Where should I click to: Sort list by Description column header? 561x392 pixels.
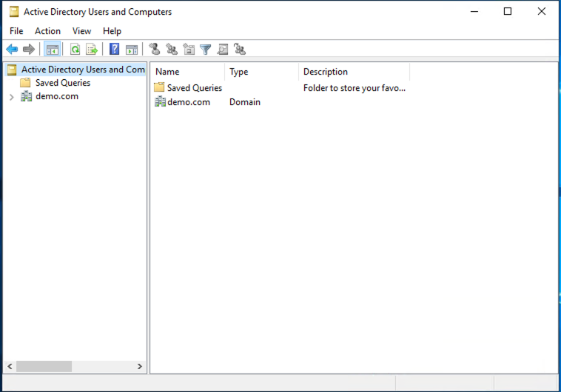pyautogui.click(x=355, y=72)
